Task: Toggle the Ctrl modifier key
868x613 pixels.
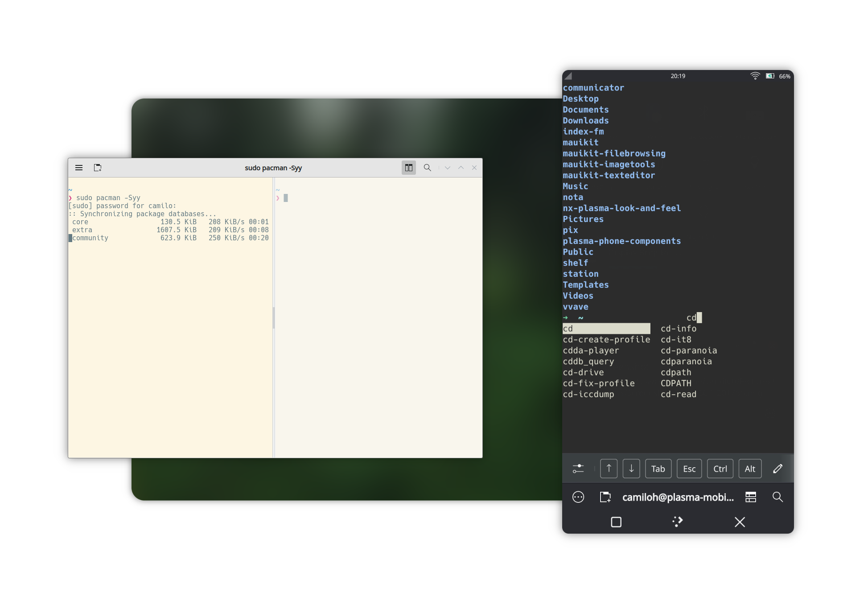Action: pos(720,469)
